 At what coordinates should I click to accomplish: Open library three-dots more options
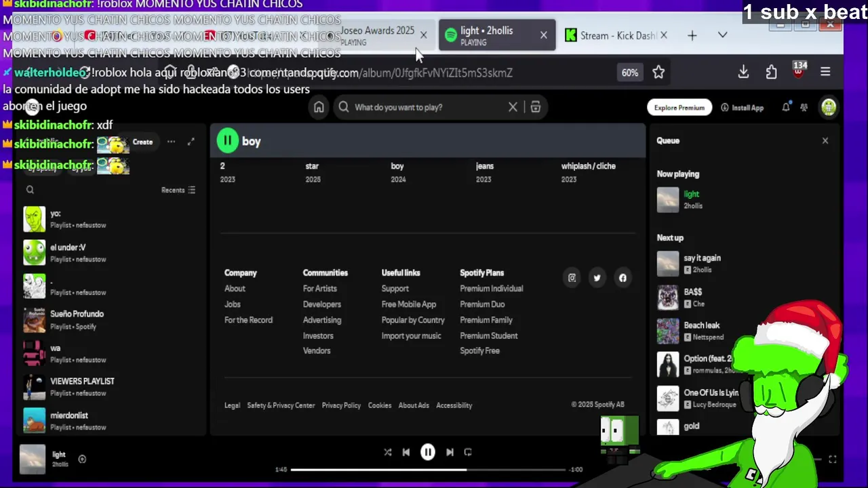pyautogui.click(x=171, y=142)
